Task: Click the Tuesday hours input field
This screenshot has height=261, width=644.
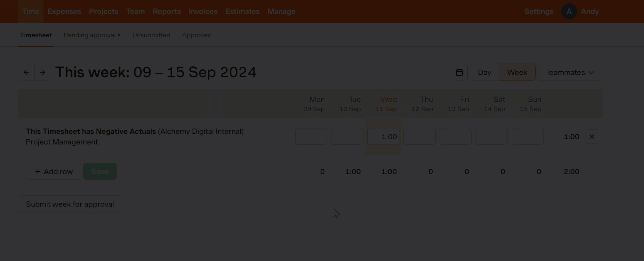Action: tap(347, 137)
